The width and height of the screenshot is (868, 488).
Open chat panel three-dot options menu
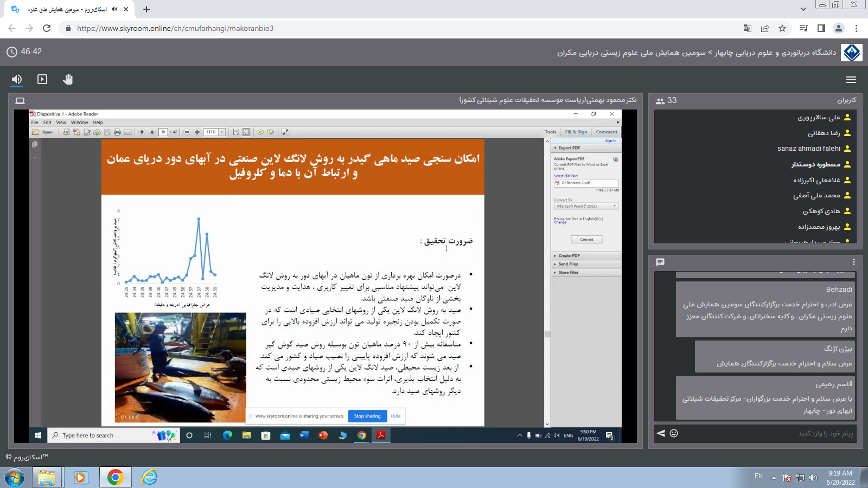(853, 262)
